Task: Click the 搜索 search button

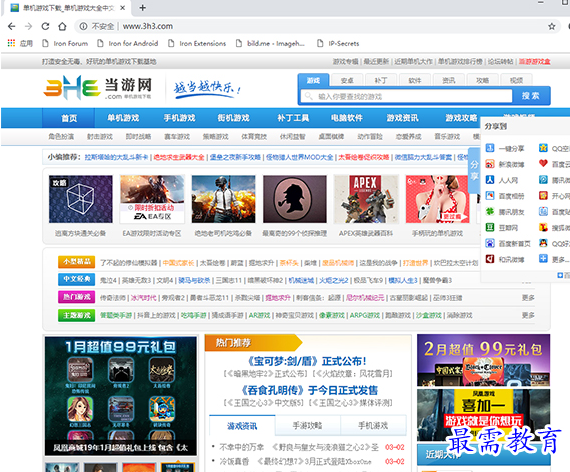Action: tap(530, 96)
